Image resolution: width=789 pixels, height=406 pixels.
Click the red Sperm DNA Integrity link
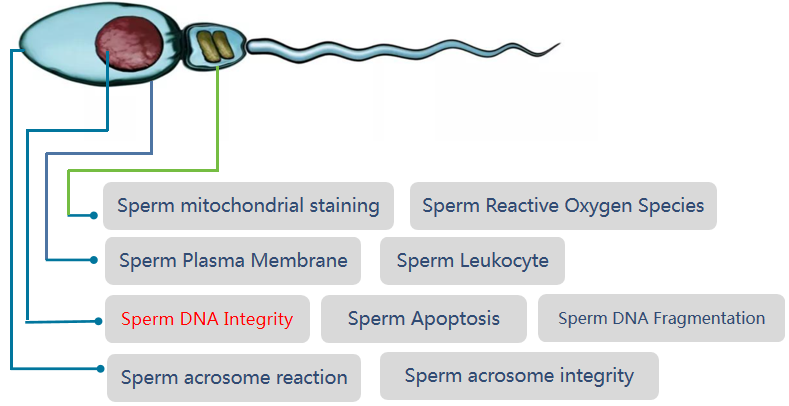pyautogui.click(x=207, y=319)
